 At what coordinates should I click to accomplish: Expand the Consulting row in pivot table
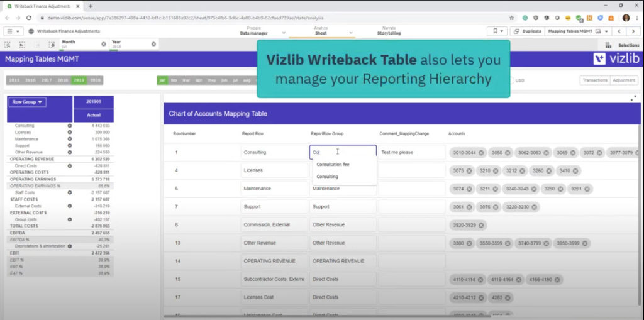[x=70, y=126]
